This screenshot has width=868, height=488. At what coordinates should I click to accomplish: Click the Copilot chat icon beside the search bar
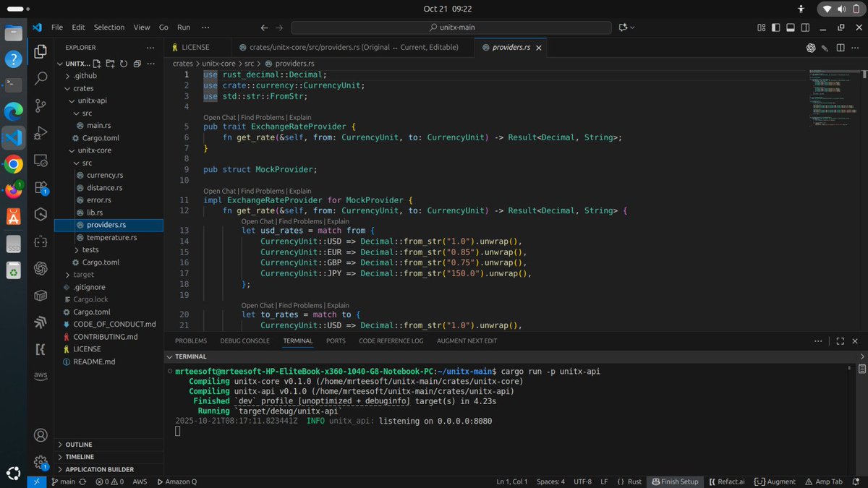coord(622,27)
